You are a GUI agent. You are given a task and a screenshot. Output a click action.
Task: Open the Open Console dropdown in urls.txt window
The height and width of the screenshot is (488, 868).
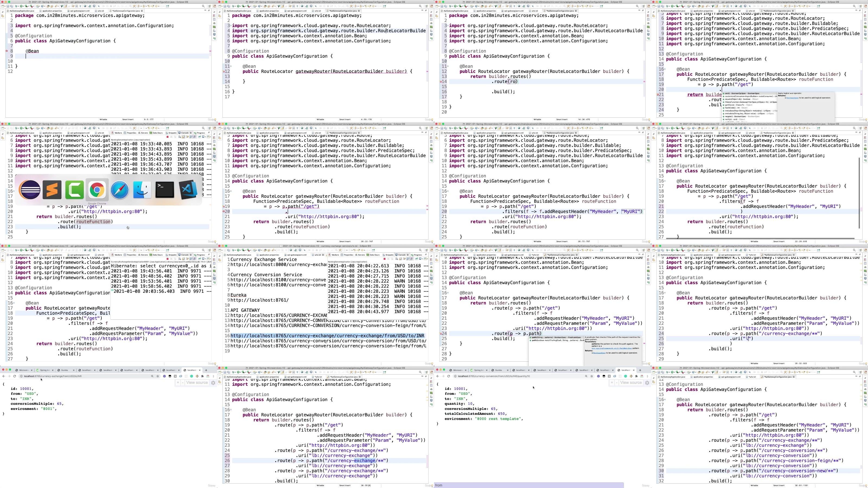[427, 259]
